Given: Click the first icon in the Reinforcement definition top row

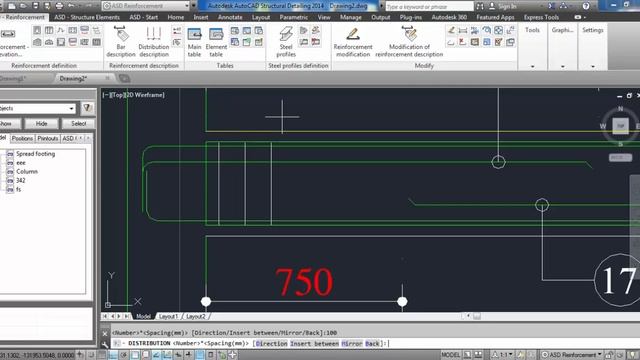Looking at the screenshot, I should [x=37, y=30].
